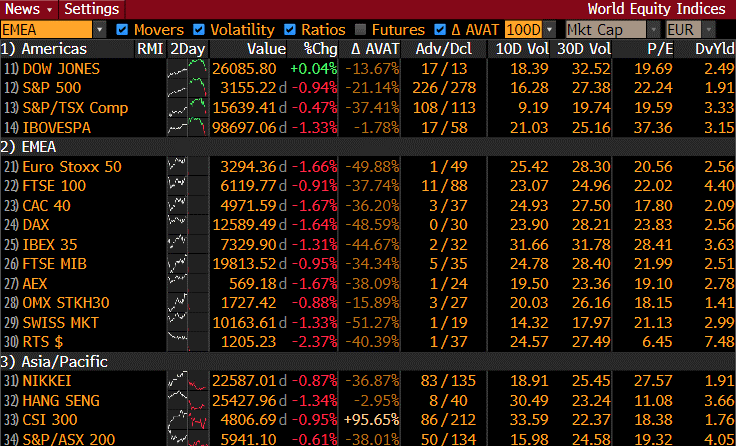Open the CSI 300 index
Viewport: 736px width, 446px height.
click(50, 420)
